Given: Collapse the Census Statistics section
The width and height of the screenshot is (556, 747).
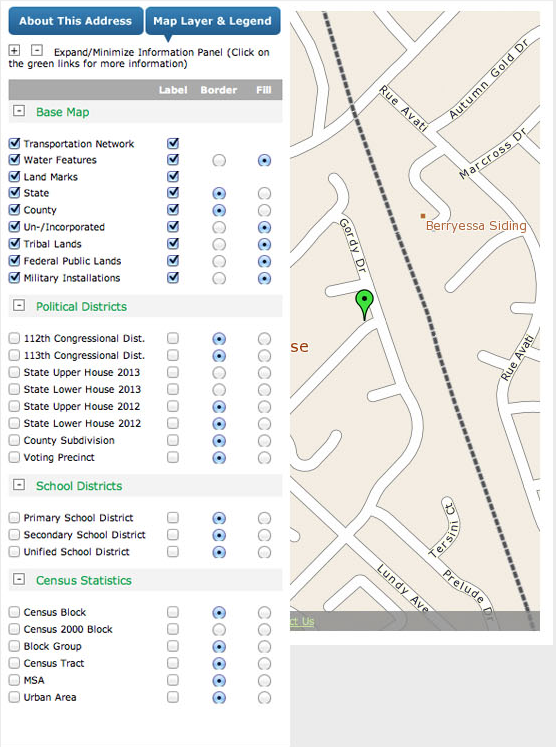Looking at the screenshot, I should click(x=19, y=579).
